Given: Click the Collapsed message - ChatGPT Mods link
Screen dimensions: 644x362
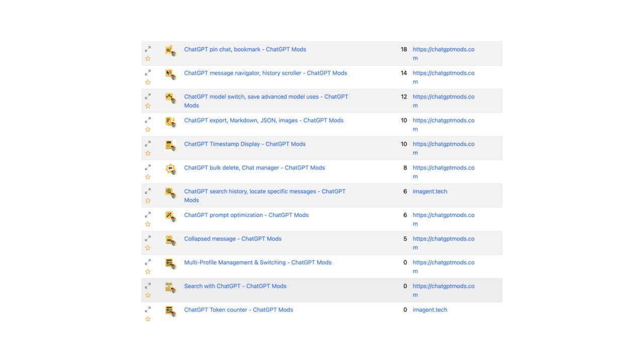Looking at the screenshot, I should [233, 238].
